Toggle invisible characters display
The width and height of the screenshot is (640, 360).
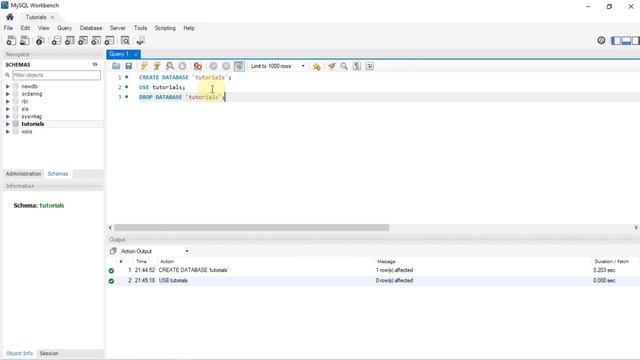click(x=357, y=66)
